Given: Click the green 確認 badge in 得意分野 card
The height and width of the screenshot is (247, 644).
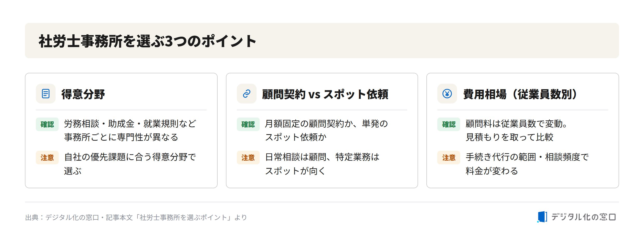Looking at the screenshot, I should click(x=47, y=124).
